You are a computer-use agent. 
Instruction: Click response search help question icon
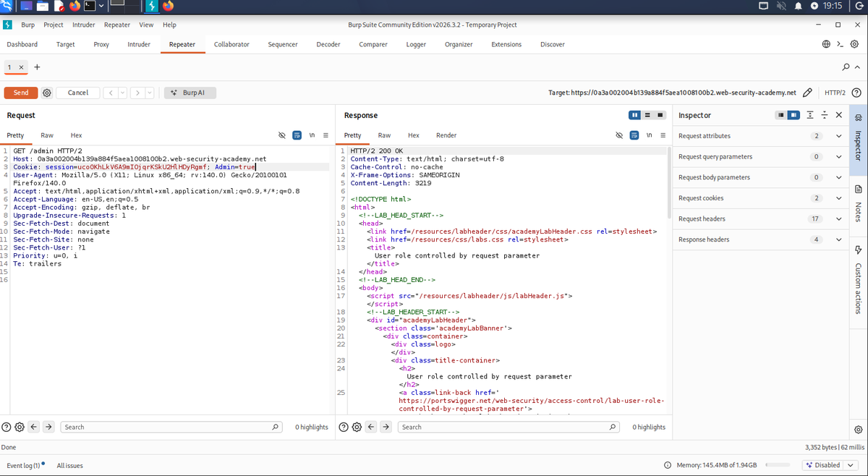tap(344, 427)
